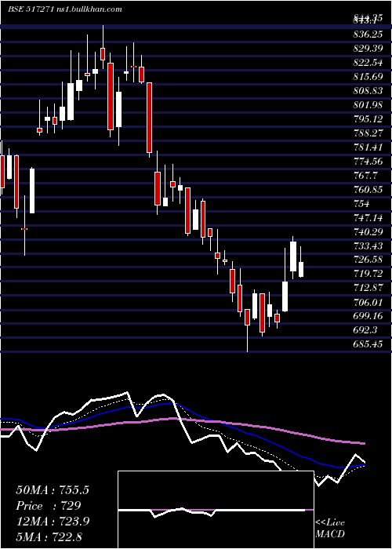This screenshot has height=549, width=392.
Task: Open the boxed MACD inset chart
Action: coord(216,510)
